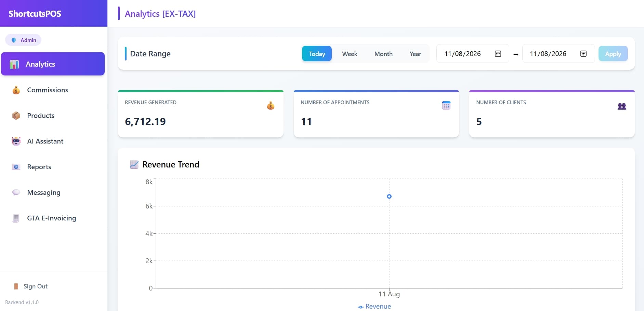Click the Number of Clients card
644x311 pixels.
click(x=552, y=114)
